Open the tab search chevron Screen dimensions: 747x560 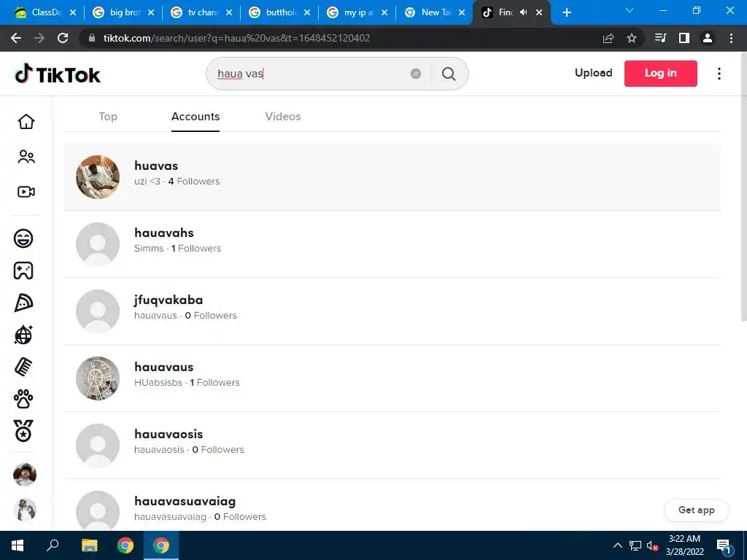click(630, 10)
